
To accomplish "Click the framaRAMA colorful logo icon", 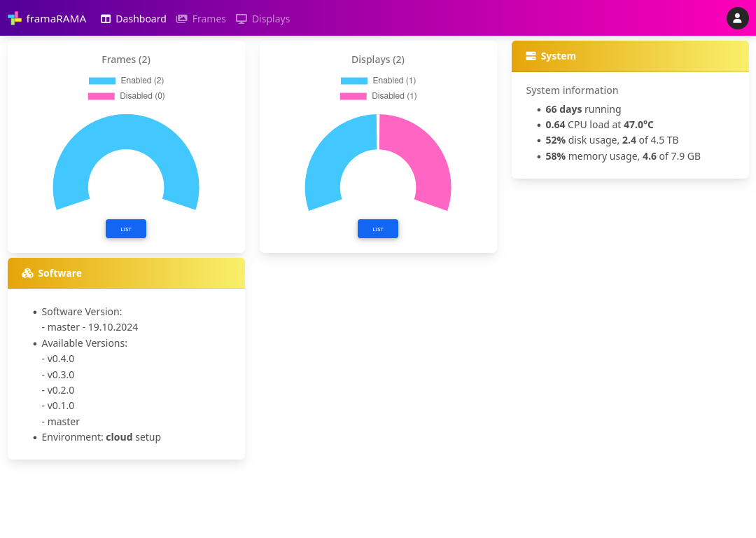I will click(x=15, y=18).
